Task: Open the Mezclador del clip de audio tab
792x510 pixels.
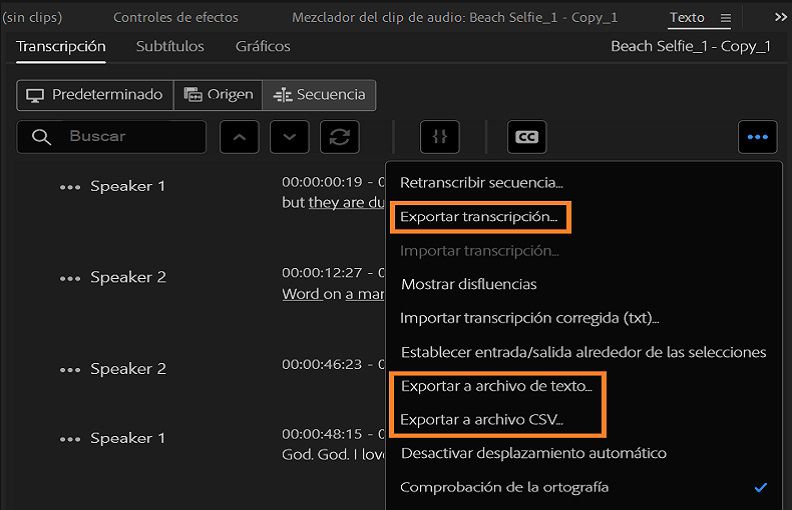Action: (455, 17)
